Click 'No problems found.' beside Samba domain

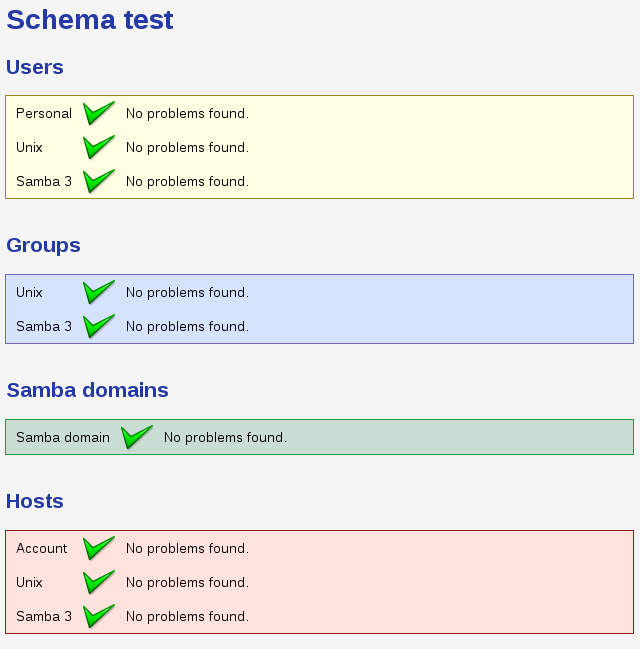(225, 438)
